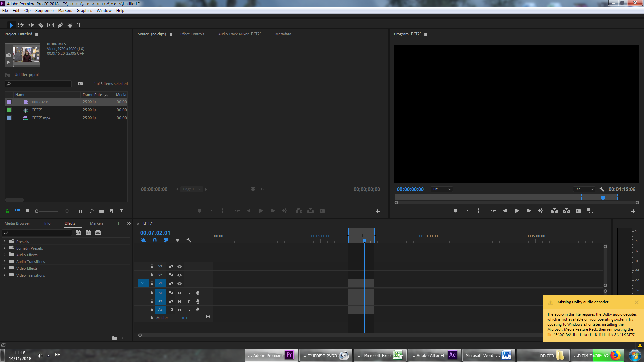Mute audio track A1

(x=179, y=293)
